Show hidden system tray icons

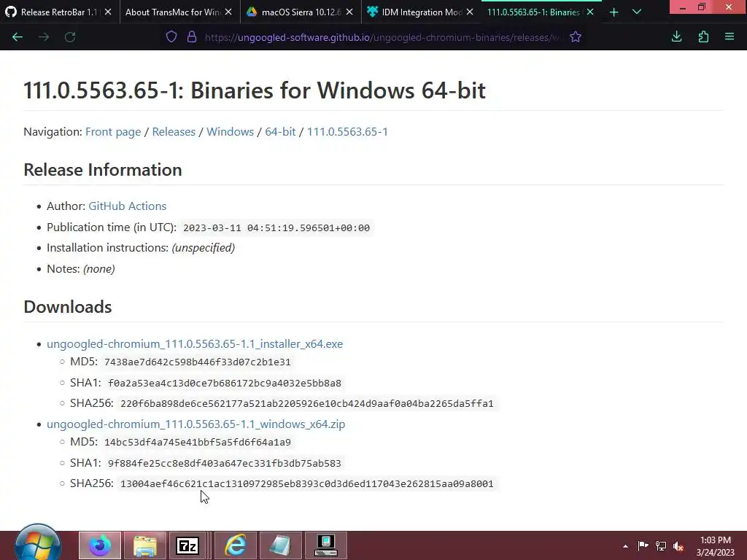[x=625, y=546]
